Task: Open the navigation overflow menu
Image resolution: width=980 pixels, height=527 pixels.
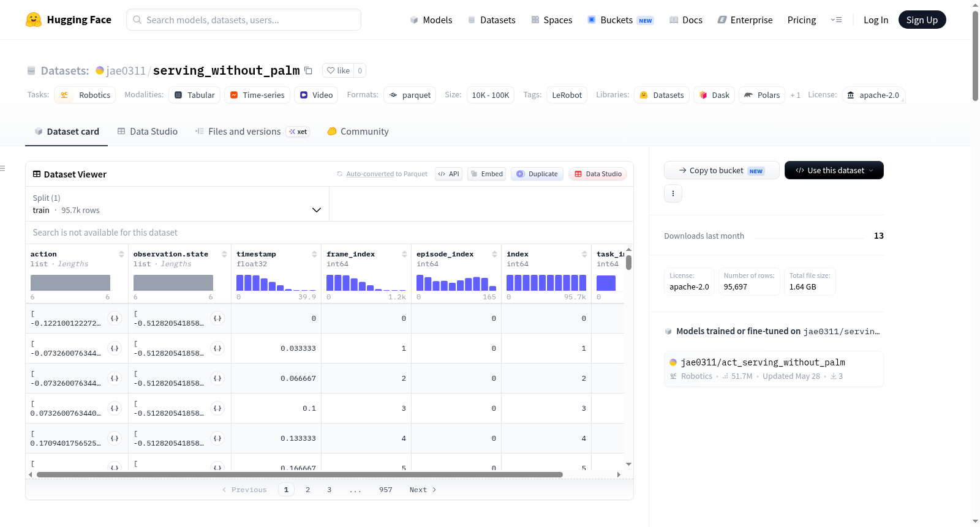Action: tap(836, 20)
